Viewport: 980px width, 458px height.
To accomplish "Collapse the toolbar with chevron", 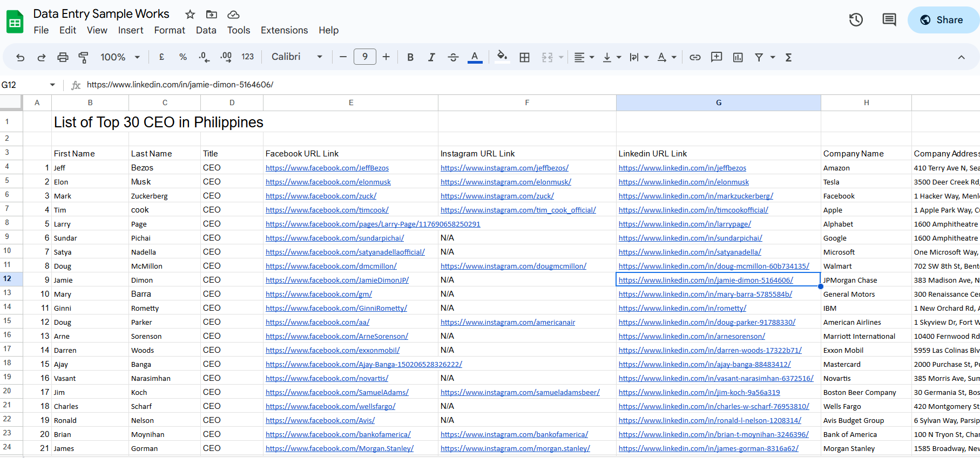I will [x=961, y=57].
